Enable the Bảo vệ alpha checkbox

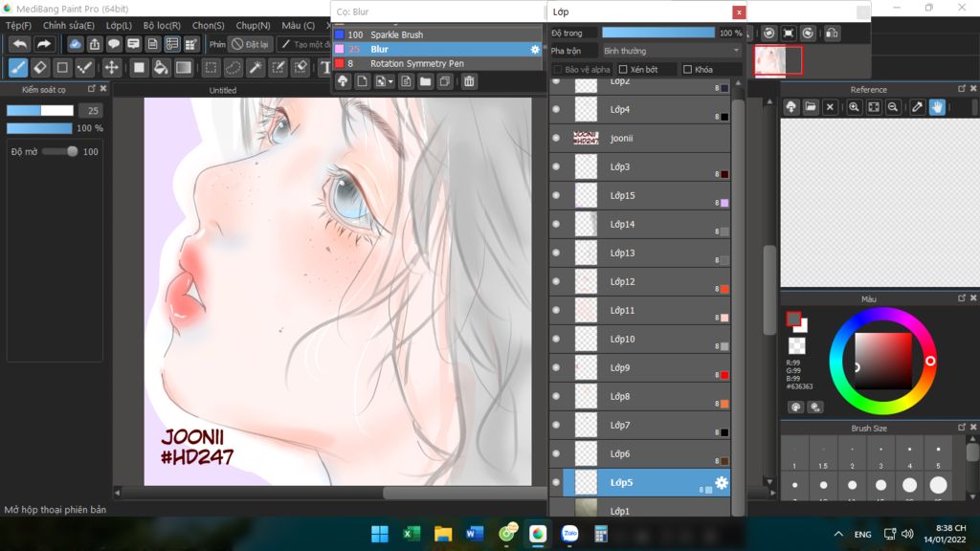(558, 69)
